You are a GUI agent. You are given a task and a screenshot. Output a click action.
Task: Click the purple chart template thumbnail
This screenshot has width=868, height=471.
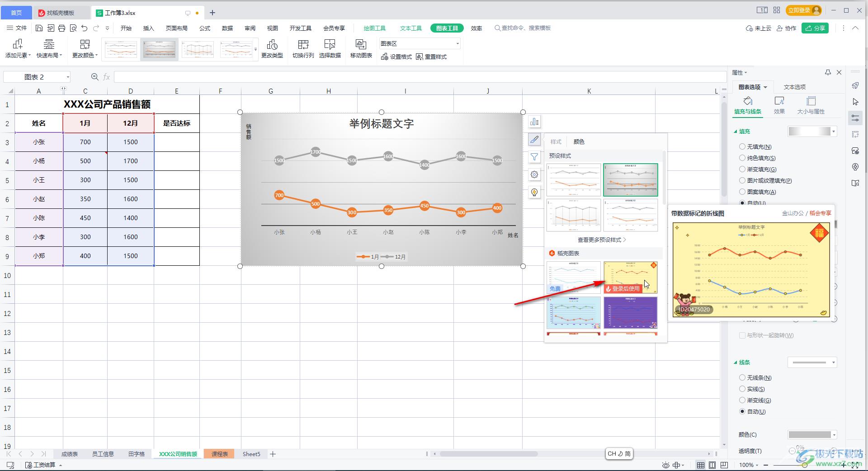pos(630,312)
